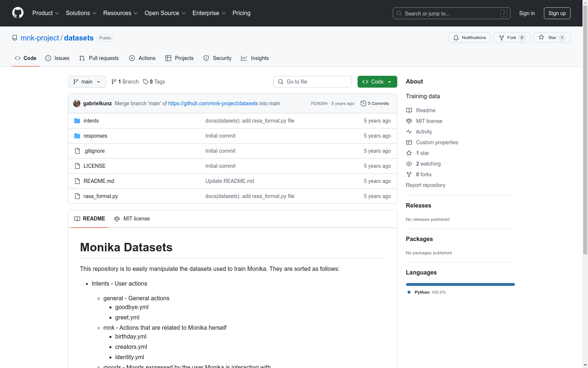Open the mnk-project owner link
Image resolution: width=588 pixels, height=368 pixels.
[x=40, y=38]
